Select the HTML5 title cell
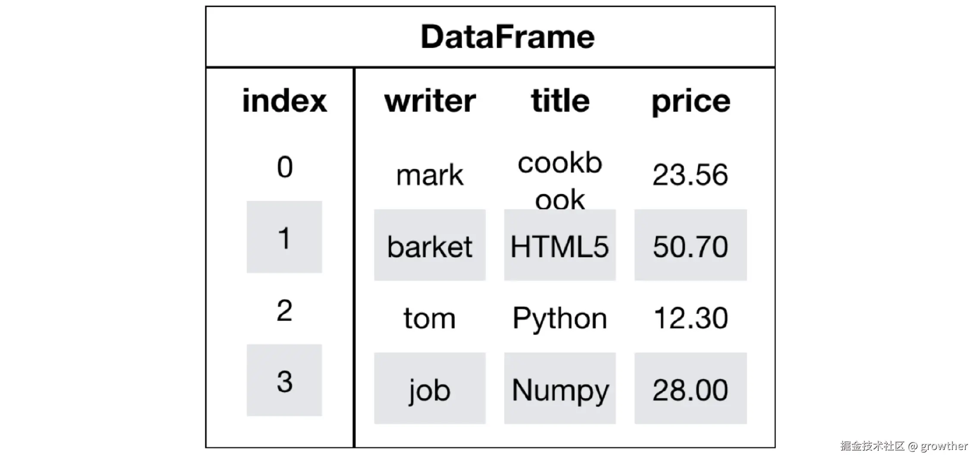Screen dimensions: 980x465 560,246
